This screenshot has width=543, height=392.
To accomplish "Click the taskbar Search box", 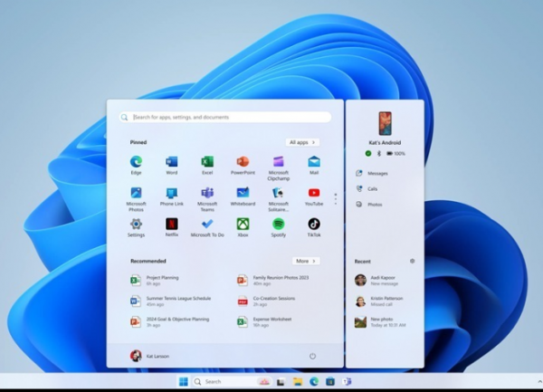I will pyautogui.click(x=232, y=382).
